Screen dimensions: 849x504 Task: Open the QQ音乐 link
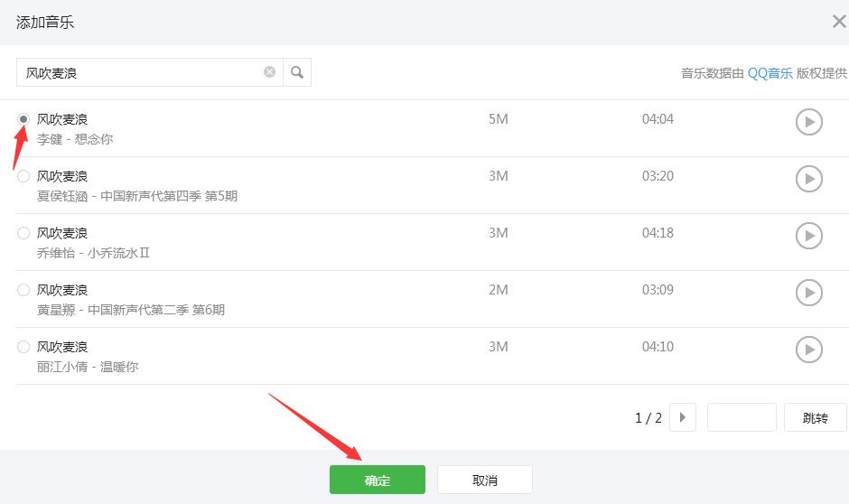(770, 73)
